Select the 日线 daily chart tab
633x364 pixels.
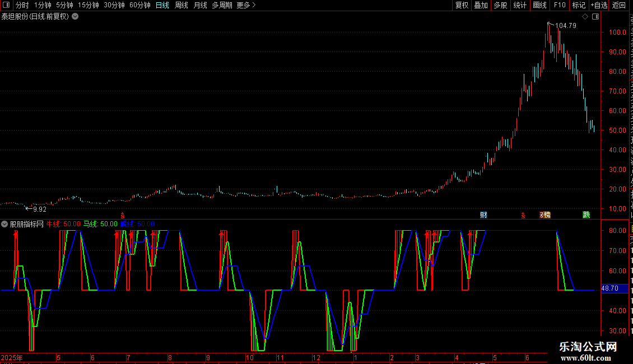pos(162,5)
